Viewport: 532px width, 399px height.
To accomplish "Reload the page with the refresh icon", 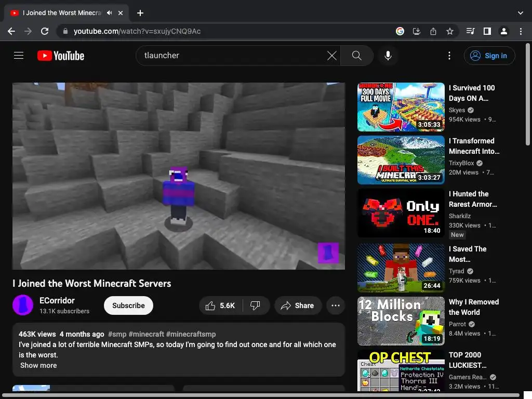I will click(x=45, y=31).
